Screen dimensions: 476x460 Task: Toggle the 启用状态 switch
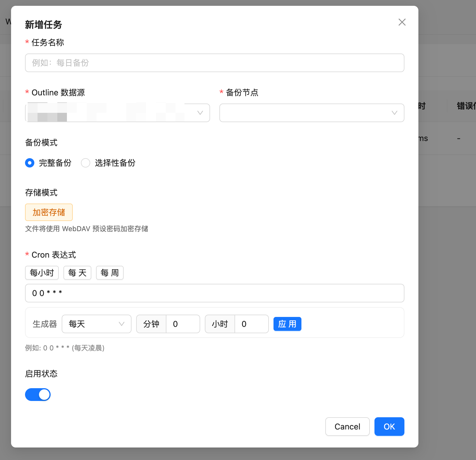click(38, 395)
